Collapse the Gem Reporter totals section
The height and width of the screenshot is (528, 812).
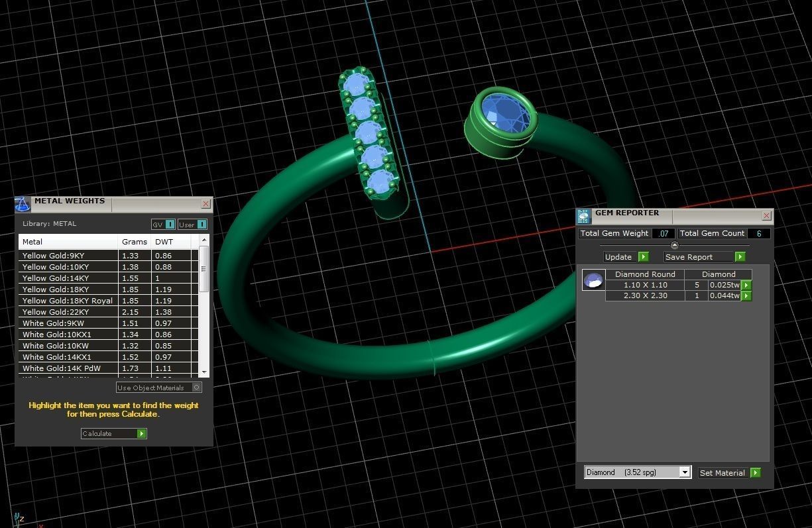(674, 245)
